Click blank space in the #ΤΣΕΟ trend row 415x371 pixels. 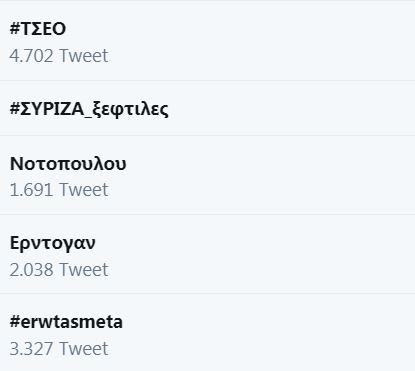260,42
